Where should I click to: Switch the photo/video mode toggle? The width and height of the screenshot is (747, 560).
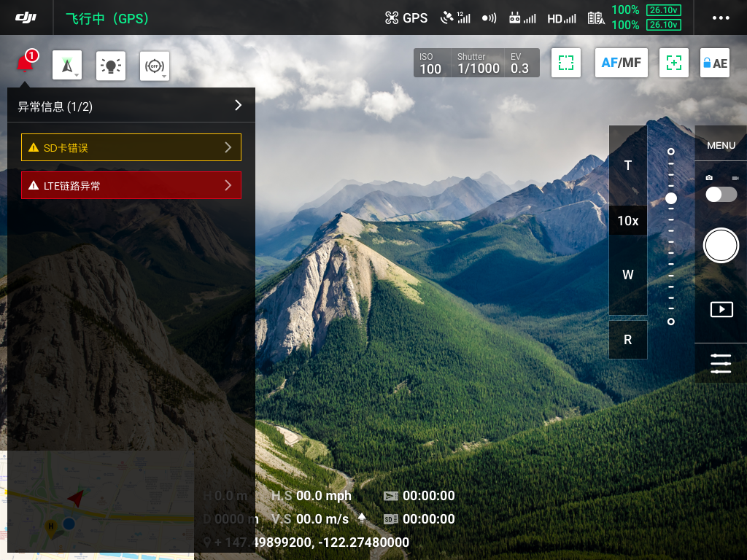point(721,194)
